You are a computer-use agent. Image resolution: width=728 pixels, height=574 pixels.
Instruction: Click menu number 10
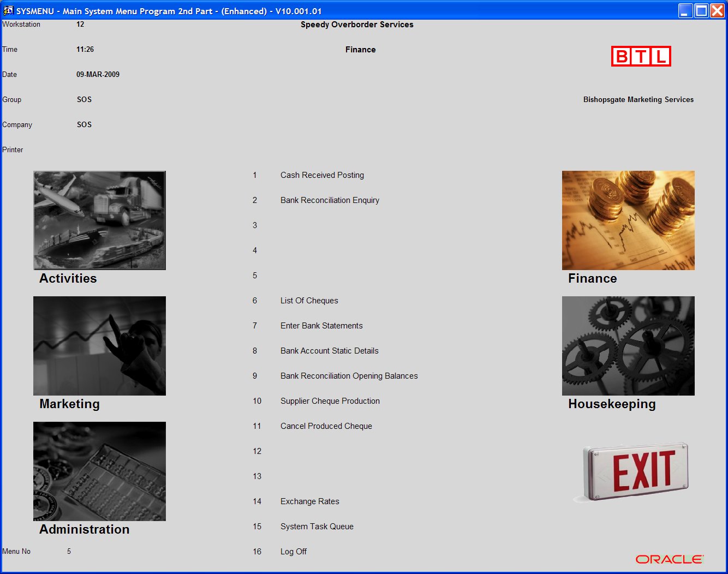[257, 401]
